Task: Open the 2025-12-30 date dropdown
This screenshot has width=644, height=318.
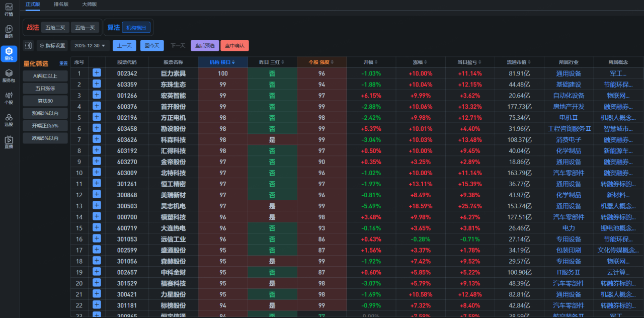Action: 90,46
